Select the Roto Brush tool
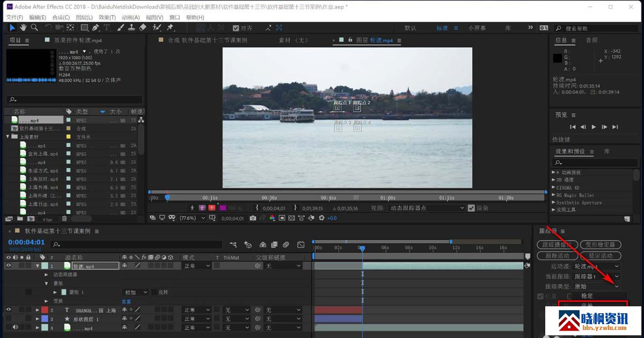The height and width of the screenshot is (338, 644). [157, 28]
